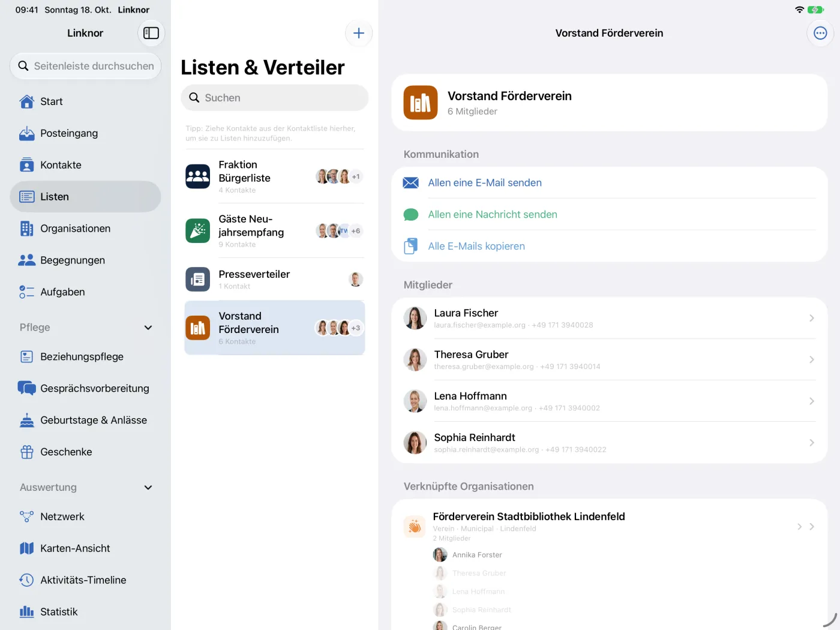Screen dimensions: 840x630
Task: Click the Gäste Neujahrsempfang party icon
Action: coord(198,231)
